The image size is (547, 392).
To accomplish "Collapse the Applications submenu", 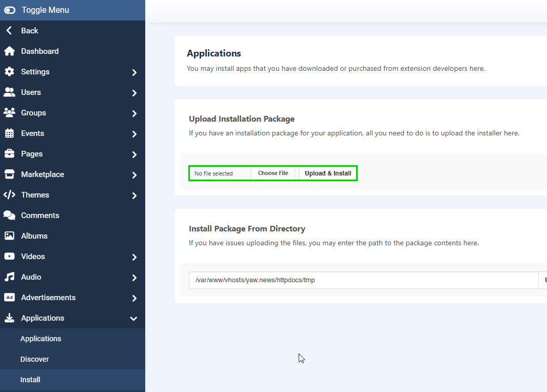I will pyautogui.click(x=134, y=318).
